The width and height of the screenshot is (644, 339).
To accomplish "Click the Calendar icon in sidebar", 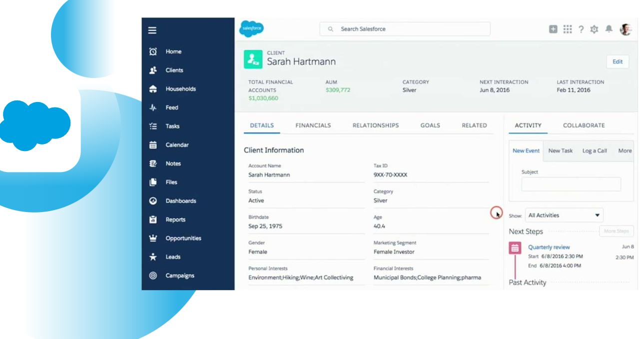I will (153, 145).
